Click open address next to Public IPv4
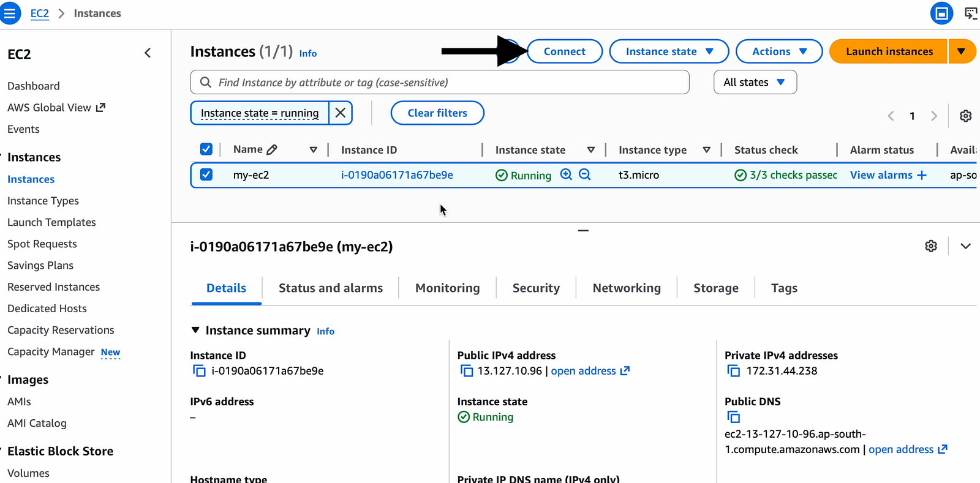 [590, 371]
